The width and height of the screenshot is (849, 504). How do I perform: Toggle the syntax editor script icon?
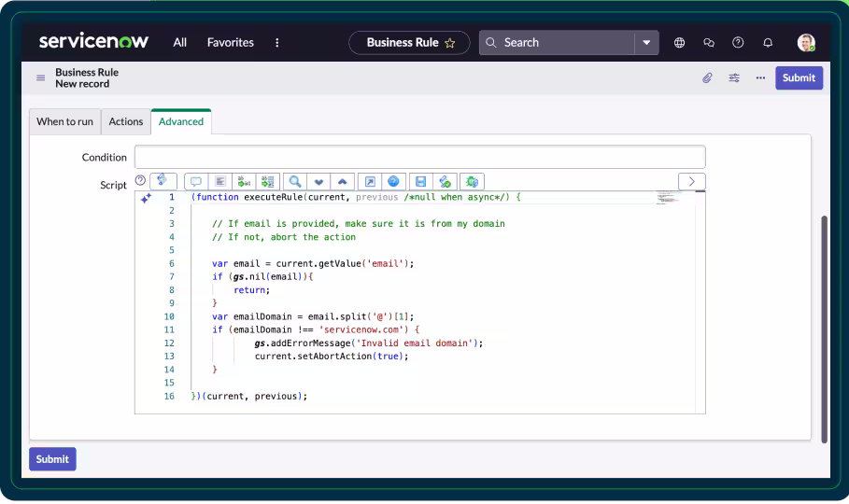[163, 181]
